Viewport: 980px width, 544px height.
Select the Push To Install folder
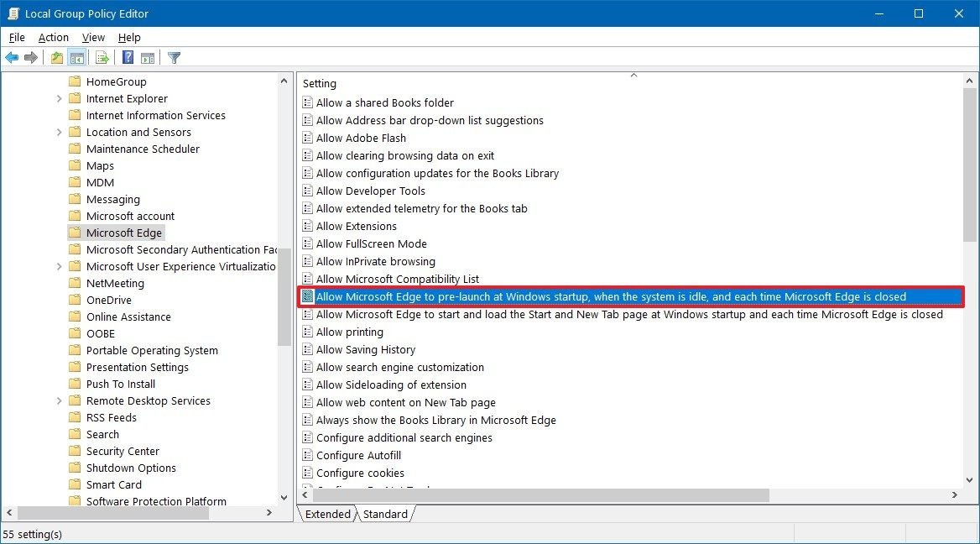(x=121, y=384)
